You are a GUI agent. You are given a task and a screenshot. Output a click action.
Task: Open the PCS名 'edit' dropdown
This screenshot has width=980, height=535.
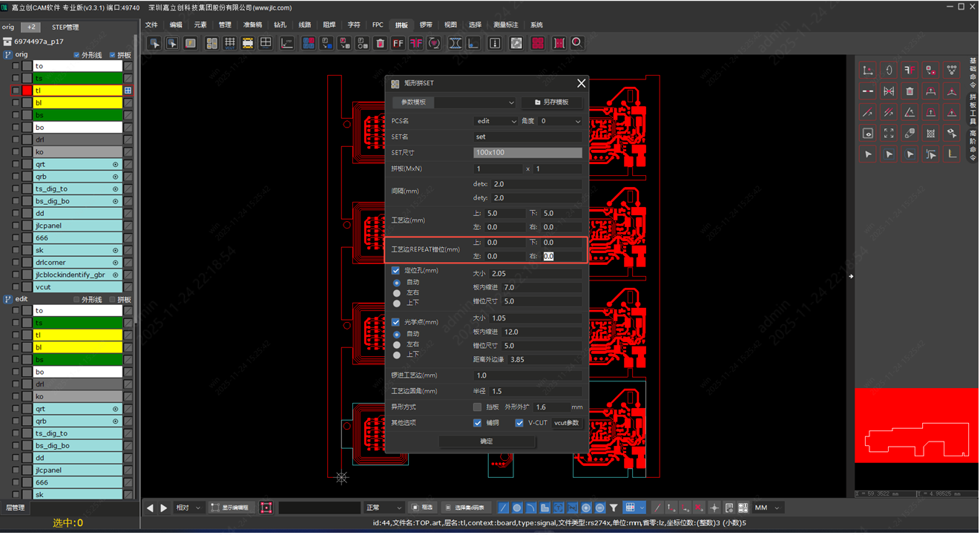(495, 121)
